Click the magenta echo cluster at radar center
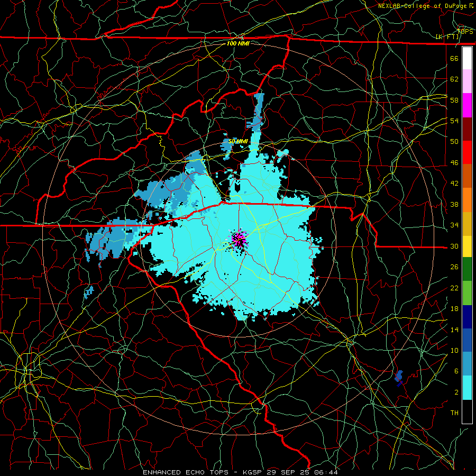Screen dimensions: 476x476 click(239, 240)
